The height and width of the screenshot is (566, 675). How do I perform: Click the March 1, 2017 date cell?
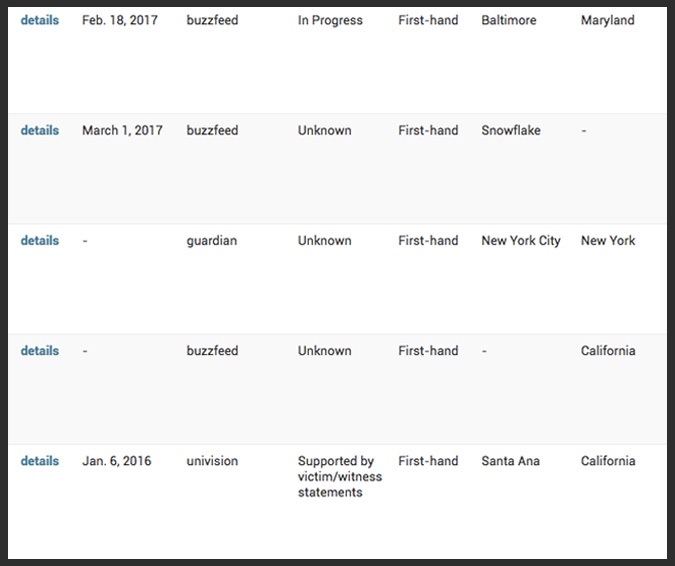pos(122,130)
